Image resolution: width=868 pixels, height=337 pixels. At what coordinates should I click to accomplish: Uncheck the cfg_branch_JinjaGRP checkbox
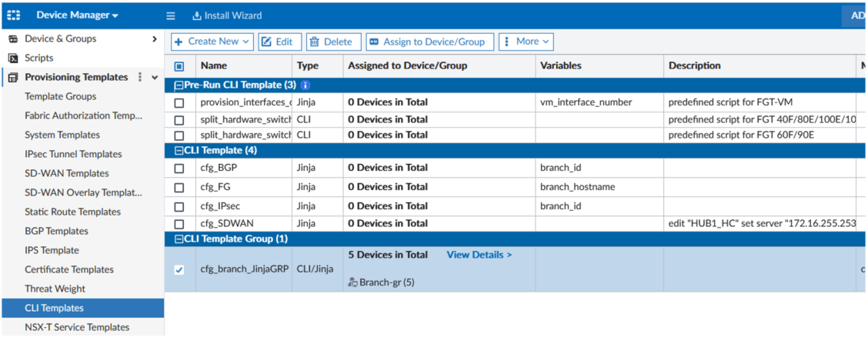point(179,270)
